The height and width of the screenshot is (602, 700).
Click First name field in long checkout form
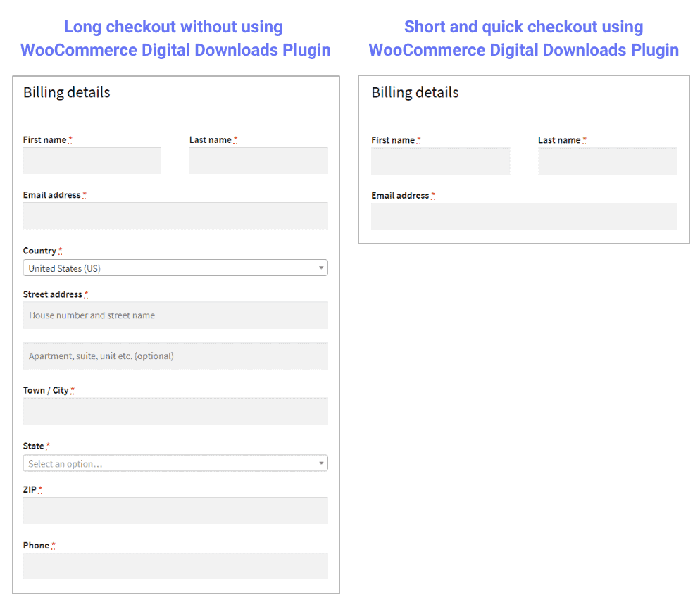click(x=92, y=161)
